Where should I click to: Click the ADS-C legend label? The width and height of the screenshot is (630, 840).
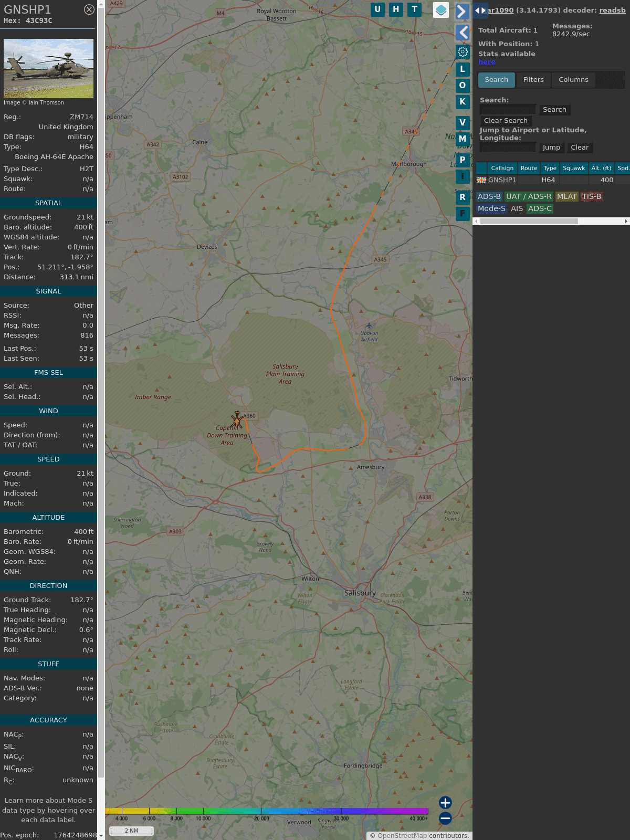(540, 208)
